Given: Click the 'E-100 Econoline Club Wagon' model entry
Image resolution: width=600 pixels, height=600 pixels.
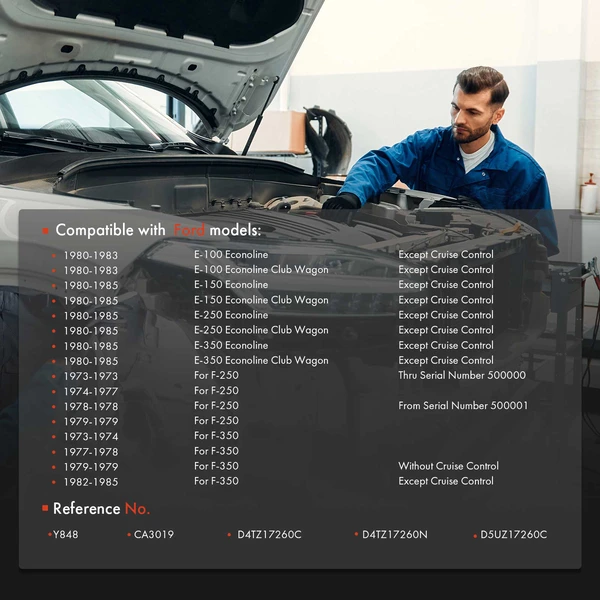Looking at the screenshot, I should coord(260,270).
